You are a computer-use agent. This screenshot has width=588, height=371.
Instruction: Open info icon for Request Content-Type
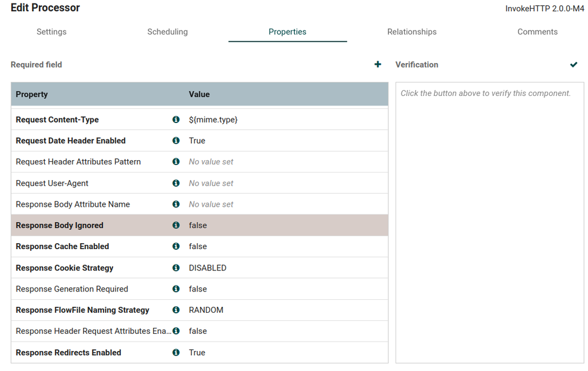click(176, 120)
